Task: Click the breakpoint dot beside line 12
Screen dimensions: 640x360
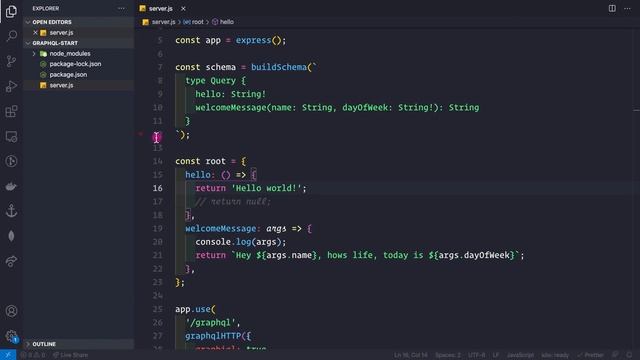Action: coord(141,133)
